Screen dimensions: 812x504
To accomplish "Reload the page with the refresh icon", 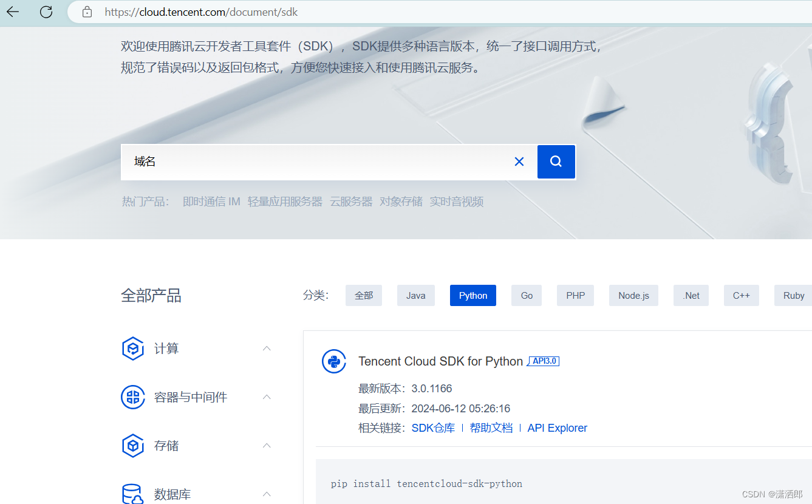I will 46,12.
